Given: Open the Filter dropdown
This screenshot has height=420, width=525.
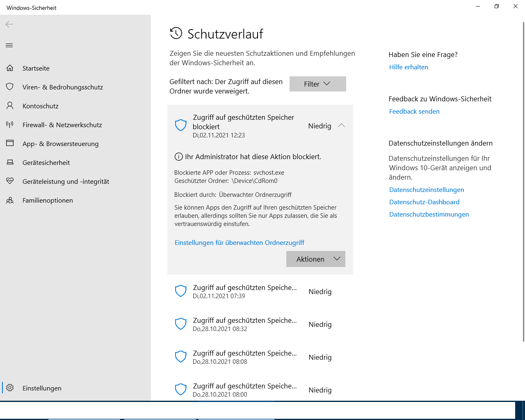Looking at the screenshot, I should tap(318, 84).
